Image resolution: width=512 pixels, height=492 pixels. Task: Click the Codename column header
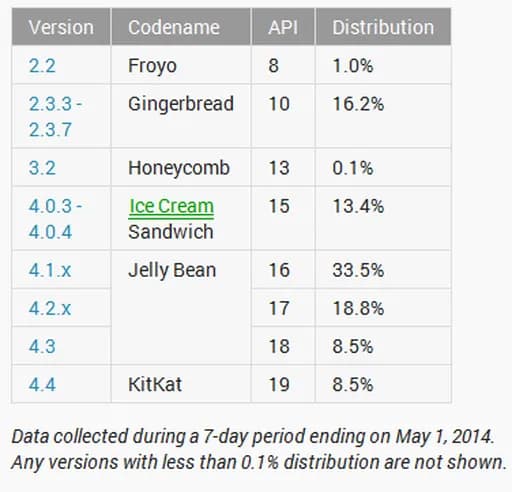click(x=181, y=27)
